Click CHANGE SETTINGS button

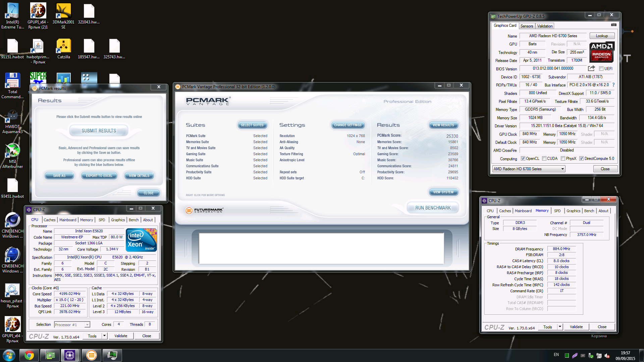347,125
